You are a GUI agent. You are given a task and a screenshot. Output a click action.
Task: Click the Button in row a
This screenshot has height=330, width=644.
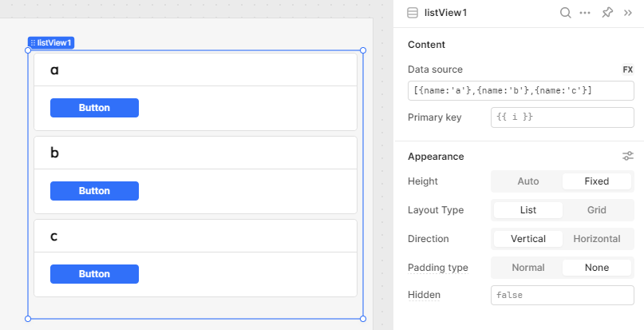(94, 108)
